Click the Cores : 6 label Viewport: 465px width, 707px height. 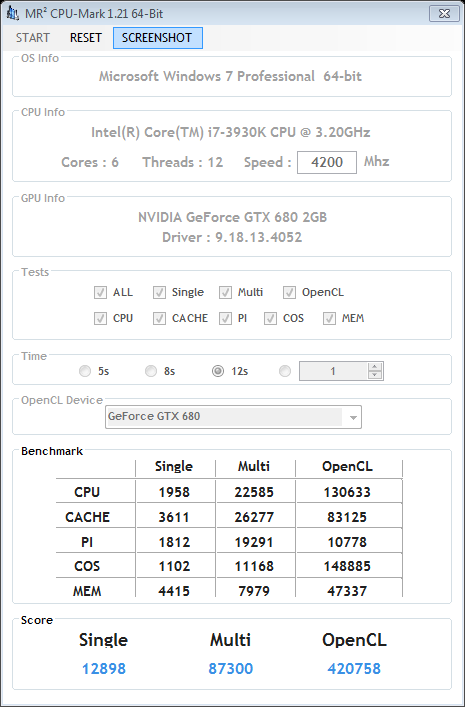point(90,162)
